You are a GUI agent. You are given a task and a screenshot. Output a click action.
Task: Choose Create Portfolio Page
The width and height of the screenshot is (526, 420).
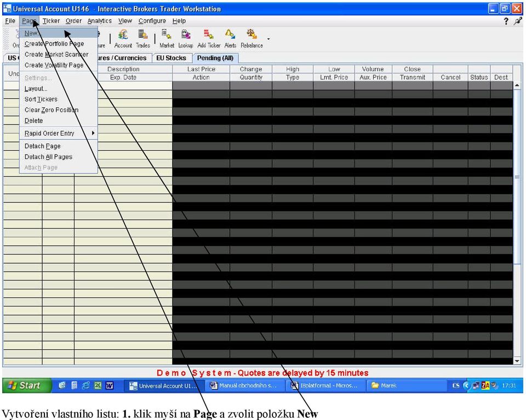pos(59,44)
